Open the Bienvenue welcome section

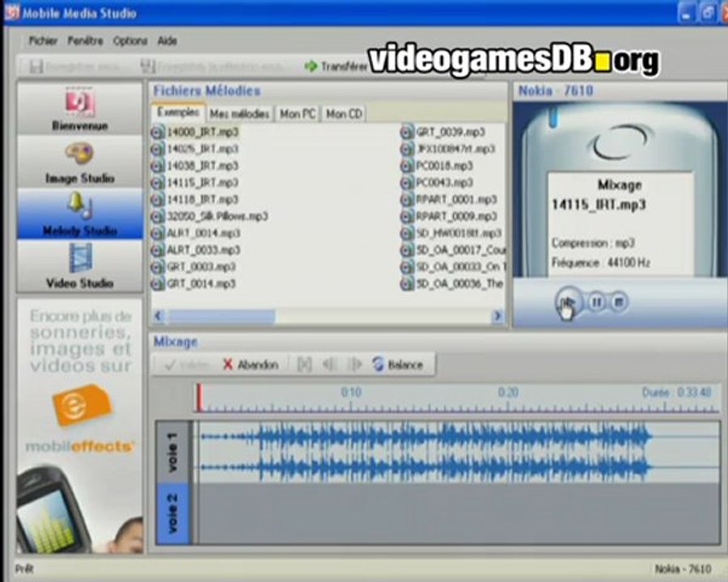[80, 110]
